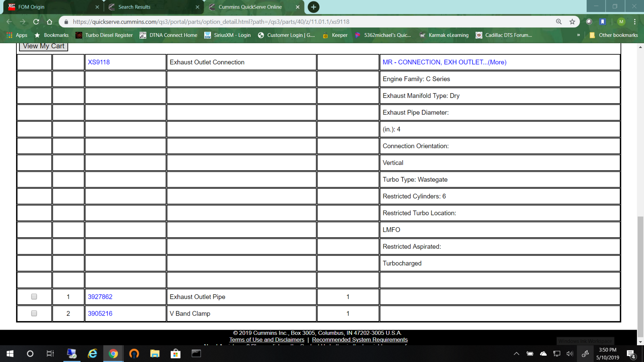Open Recommended System Requirements link
Image resolution: width=644 pixels, height=362 pixels.
coord(360,340)
